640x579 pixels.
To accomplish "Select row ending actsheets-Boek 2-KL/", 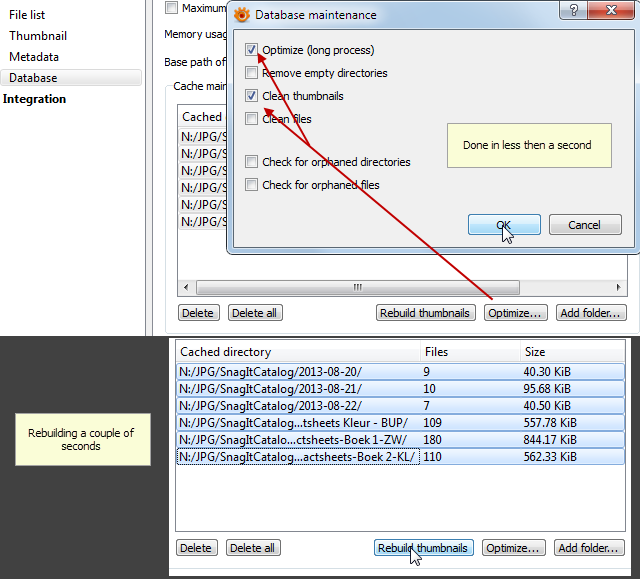I will 400,457.
